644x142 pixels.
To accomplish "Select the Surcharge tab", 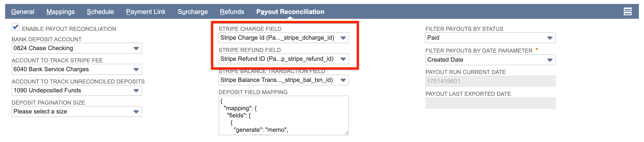I will (x=193, y=11).
